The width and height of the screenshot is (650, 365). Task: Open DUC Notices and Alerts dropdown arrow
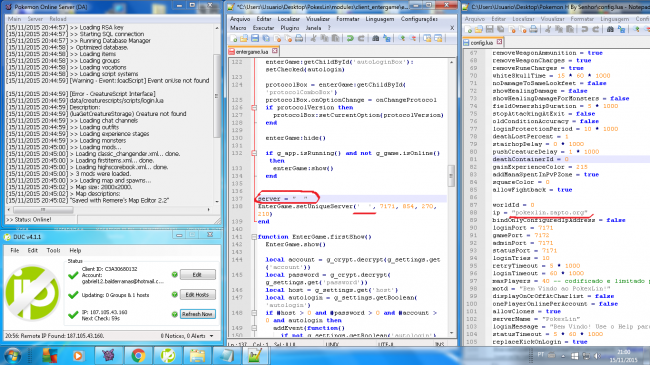tap(212, 336)
